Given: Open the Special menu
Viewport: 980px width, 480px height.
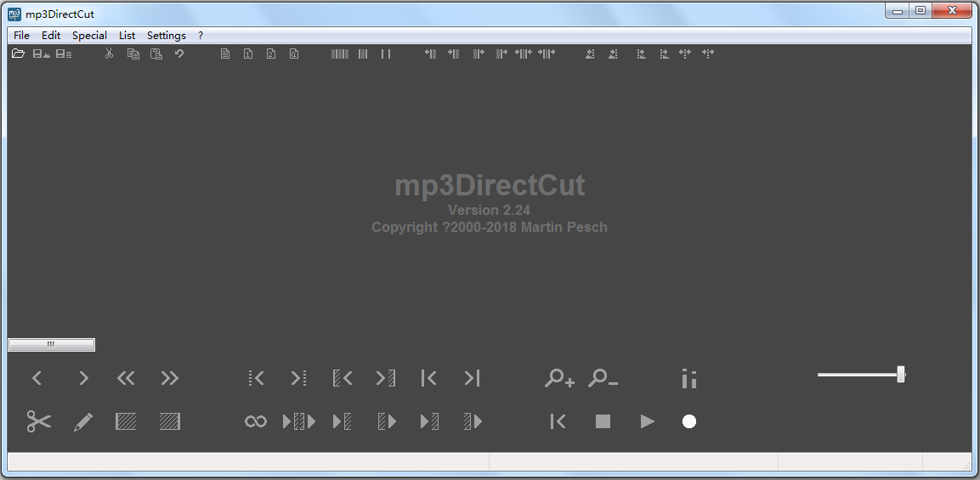Looking at the screenshot, I should tap(89, 36).
